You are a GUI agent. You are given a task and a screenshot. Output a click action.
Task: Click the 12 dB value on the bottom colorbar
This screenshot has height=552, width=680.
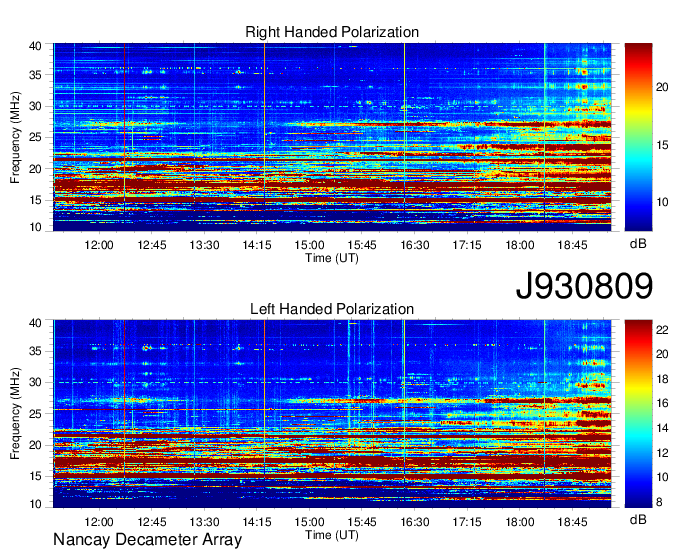tap(662, 453)
